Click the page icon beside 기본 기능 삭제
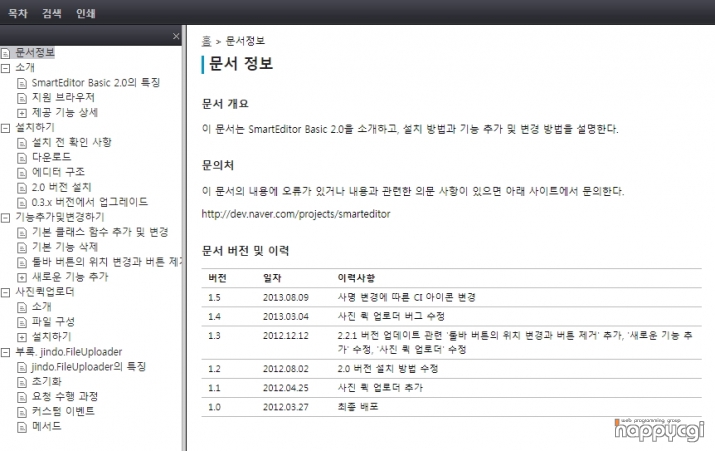 click(x=22, y=248)
